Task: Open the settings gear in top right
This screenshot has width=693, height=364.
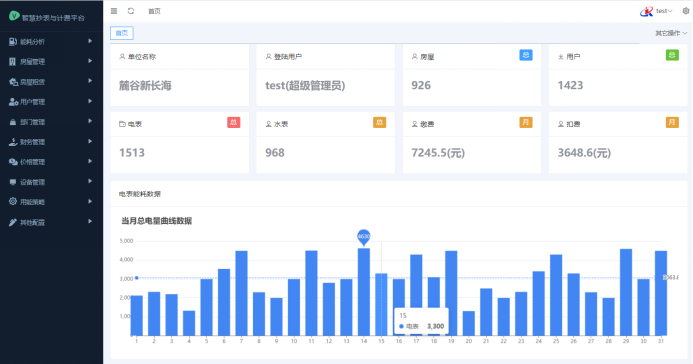Action: 685,11
